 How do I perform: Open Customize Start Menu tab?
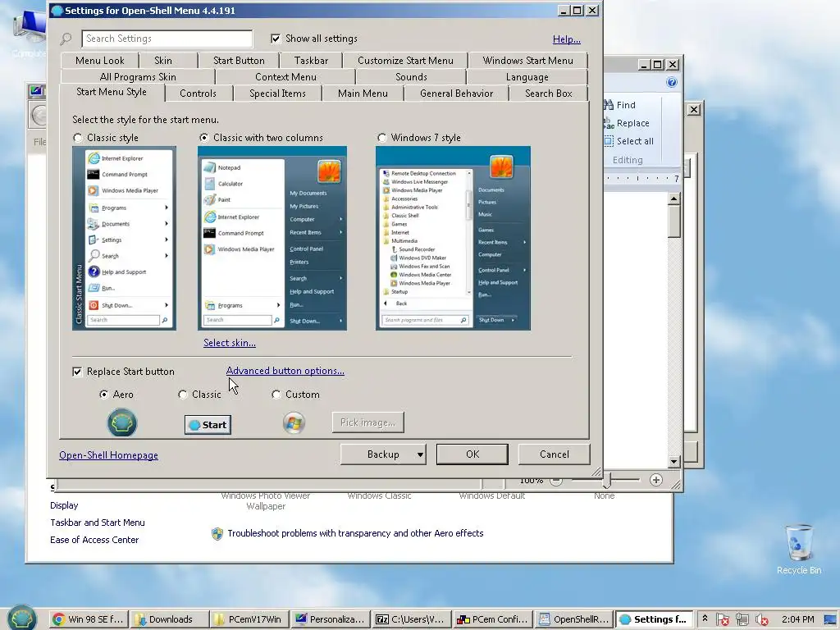[405, 61]
